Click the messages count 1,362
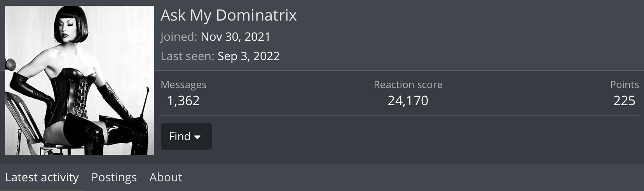 (183, 101)
